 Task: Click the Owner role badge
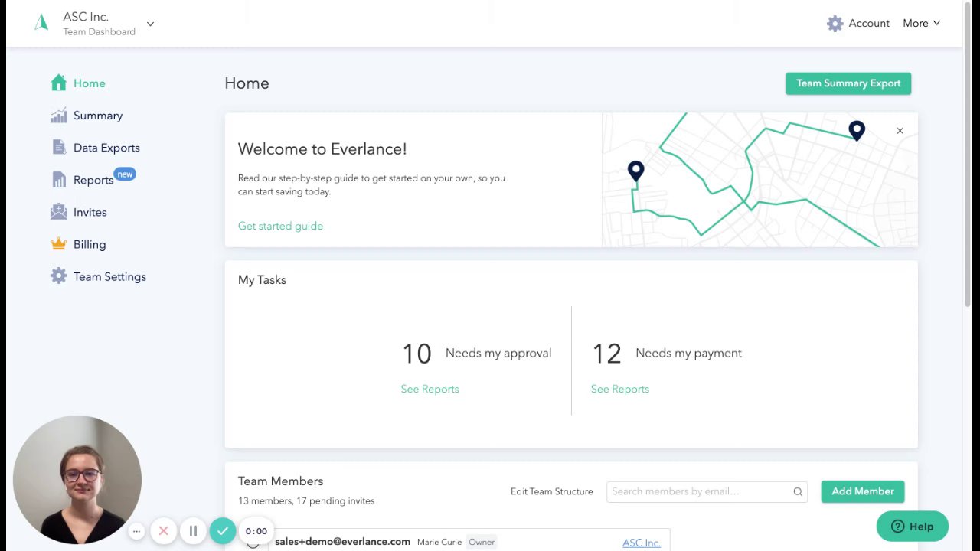(x=482, y=542)
